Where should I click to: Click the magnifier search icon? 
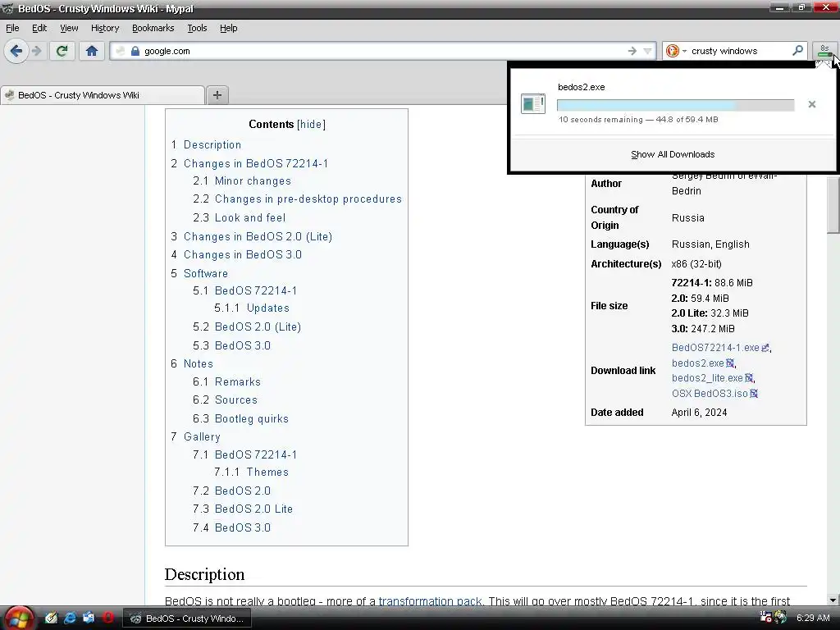(x=797, y=50)
